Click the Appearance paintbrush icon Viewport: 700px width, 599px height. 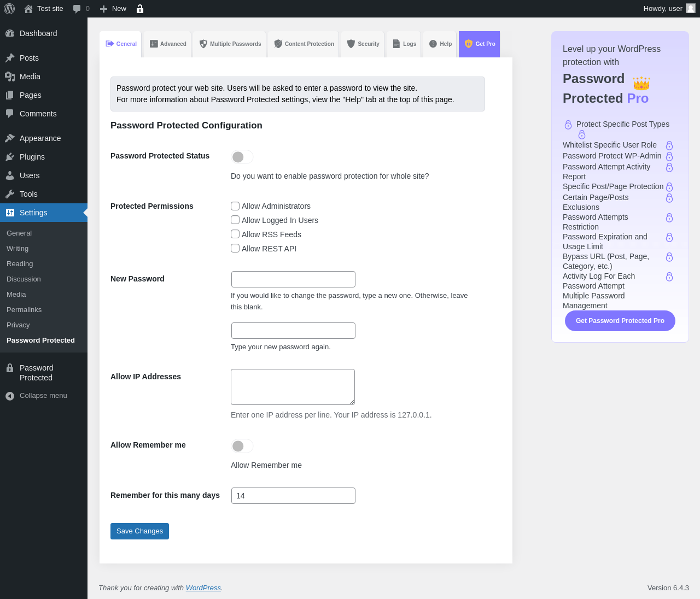tap(10, 138)
